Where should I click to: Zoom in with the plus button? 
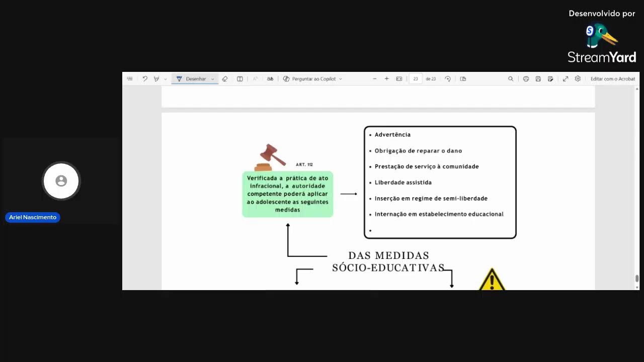point(386,79)
